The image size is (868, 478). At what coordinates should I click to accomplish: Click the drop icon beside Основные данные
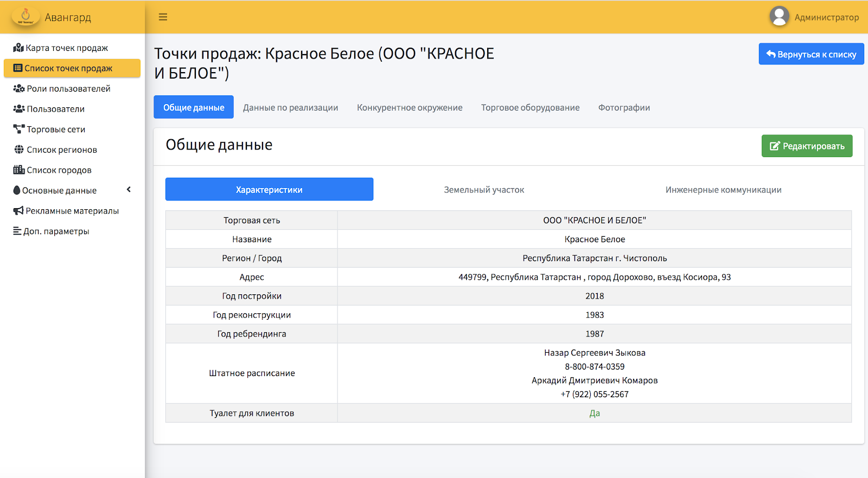[17, 190]
